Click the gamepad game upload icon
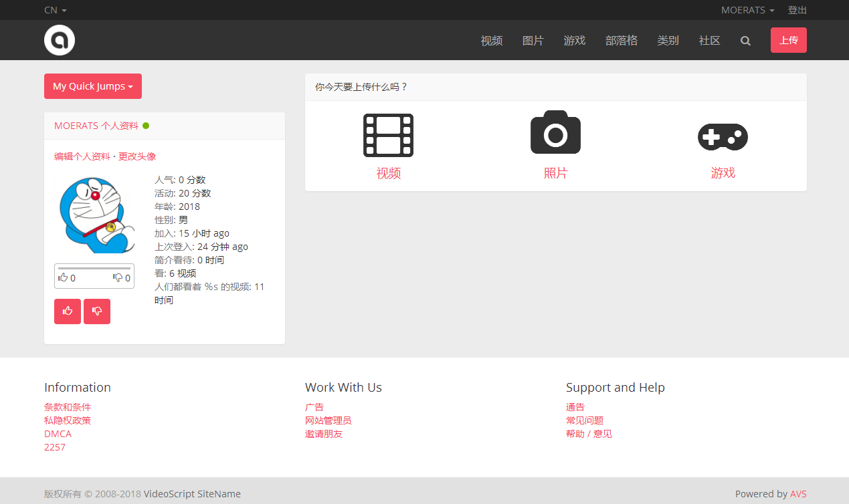 pyautogui.click(x=723, y=137)
